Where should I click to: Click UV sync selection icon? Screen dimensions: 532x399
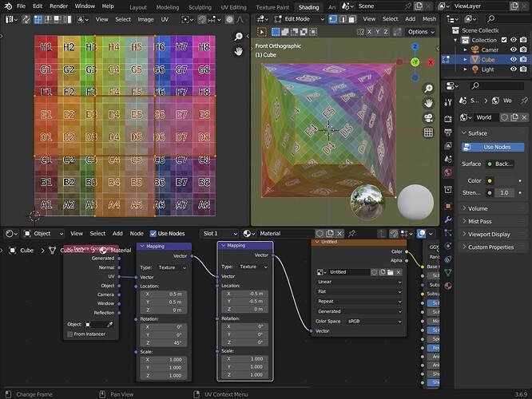pyautogui.click(x=26, y=20)
